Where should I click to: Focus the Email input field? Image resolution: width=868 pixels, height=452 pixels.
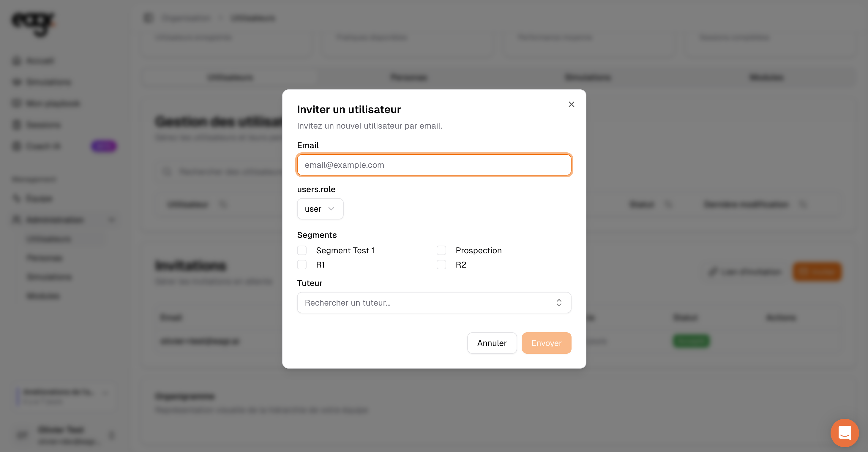click(x=434, y=165)
